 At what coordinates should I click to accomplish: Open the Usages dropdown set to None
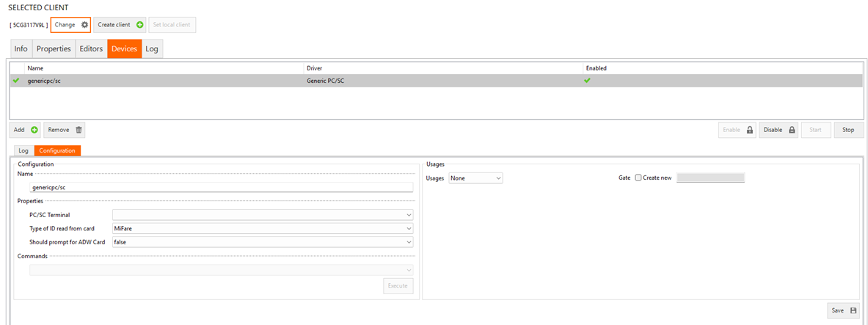pos(475,178)
